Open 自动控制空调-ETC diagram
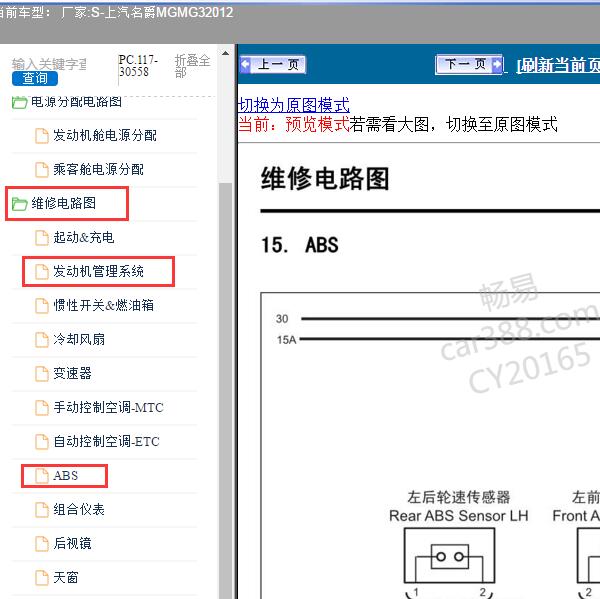600x599 pixels. (106, 441)
